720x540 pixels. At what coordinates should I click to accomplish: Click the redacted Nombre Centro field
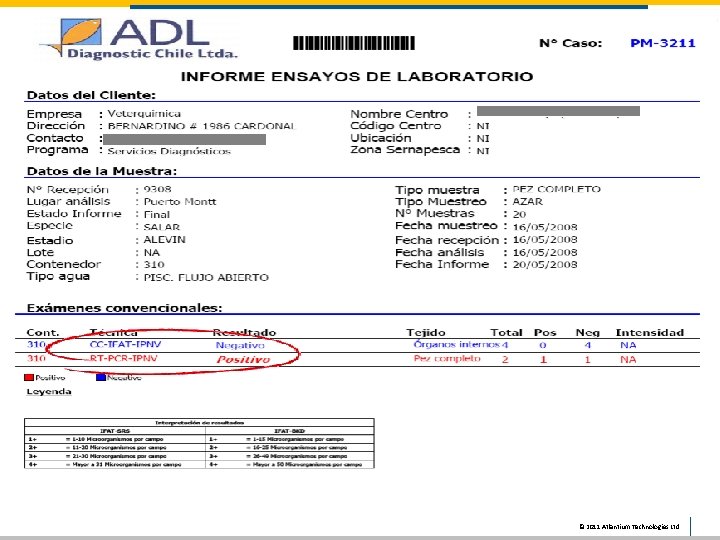tap(558, 111)
